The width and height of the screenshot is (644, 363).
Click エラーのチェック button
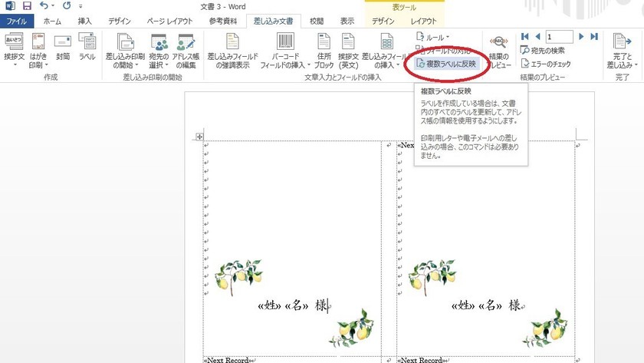[546, 64]
